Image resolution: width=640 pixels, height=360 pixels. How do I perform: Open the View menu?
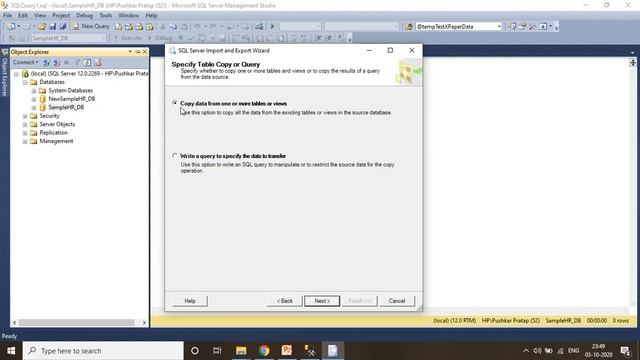point(40,15)
